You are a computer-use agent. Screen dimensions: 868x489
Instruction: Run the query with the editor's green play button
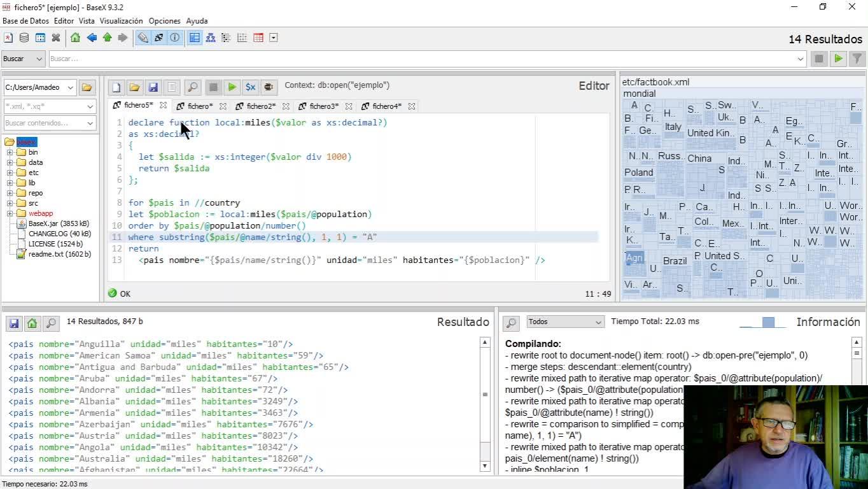click(x=232, y=87)
